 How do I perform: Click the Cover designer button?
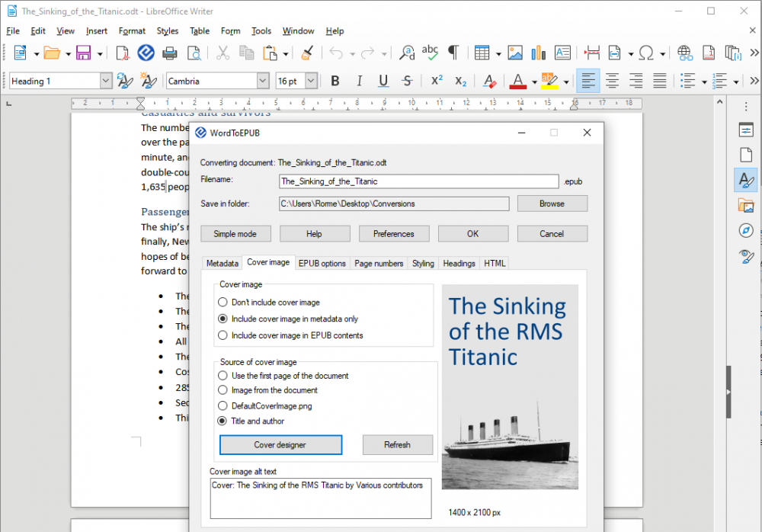pos(280,444)
